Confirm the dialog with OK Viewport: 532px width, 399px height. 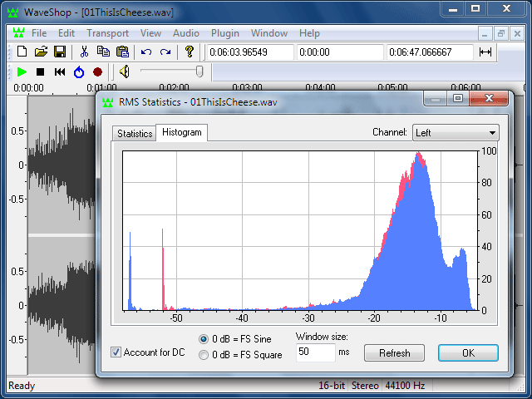[x=468, y=353]
